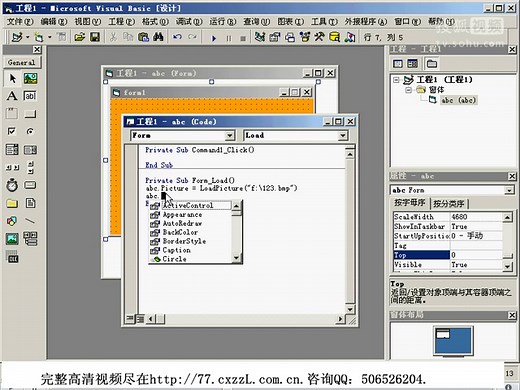Click the autocomplete list scroll down arrow
520x390 pixels.
pyautogui.click(x=236, y=258)
